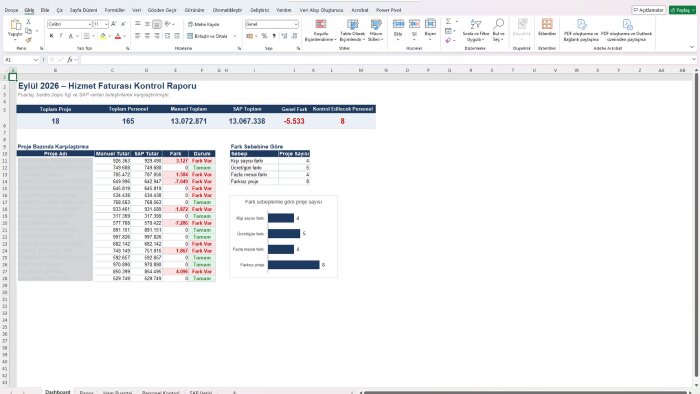Open Sırala ve Filtre Uygula
This screenshot has width=700, height=394.
[x=475, y=30]
